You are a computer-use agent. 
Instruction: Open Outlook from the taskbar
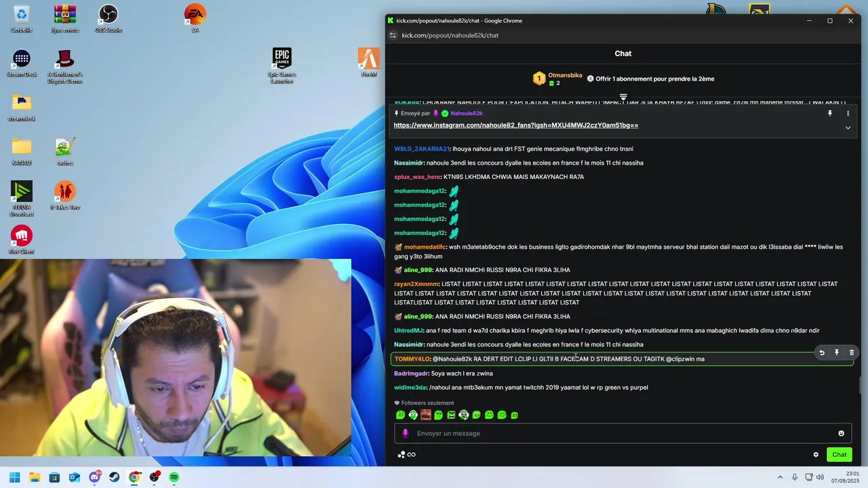pos(75,478)
